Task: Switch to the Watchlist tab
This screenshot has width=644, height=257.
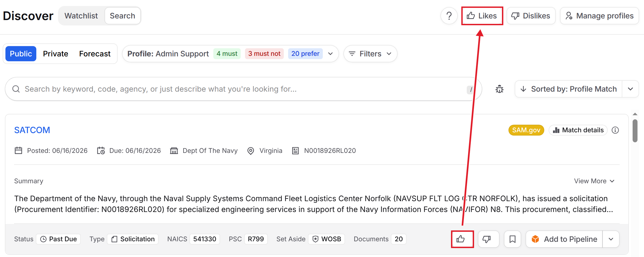Action: click(x=81, y=16)
